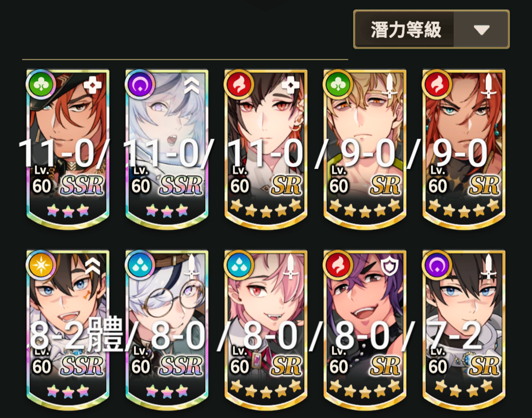
Task: Pick the purple-haired SR card with shield
Action: 365,330
